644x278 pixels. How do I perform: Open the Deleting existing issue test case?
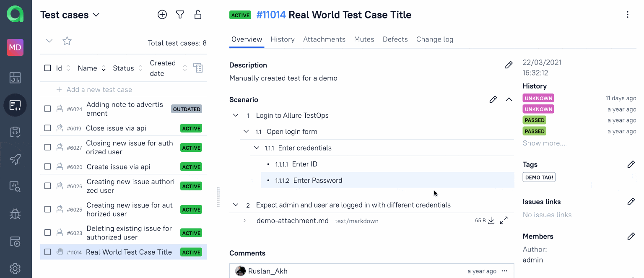coord(129,233)
